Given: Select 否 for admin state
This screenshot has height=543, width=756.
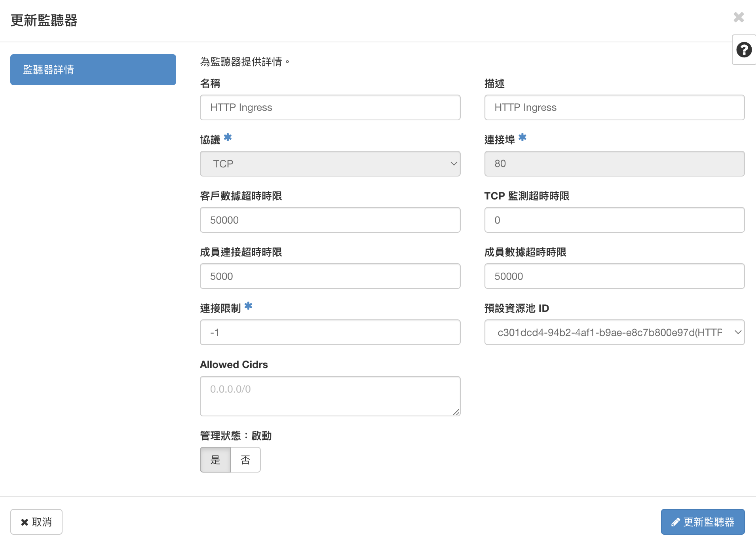Looking at the screenshot, I should pos(245,459).
